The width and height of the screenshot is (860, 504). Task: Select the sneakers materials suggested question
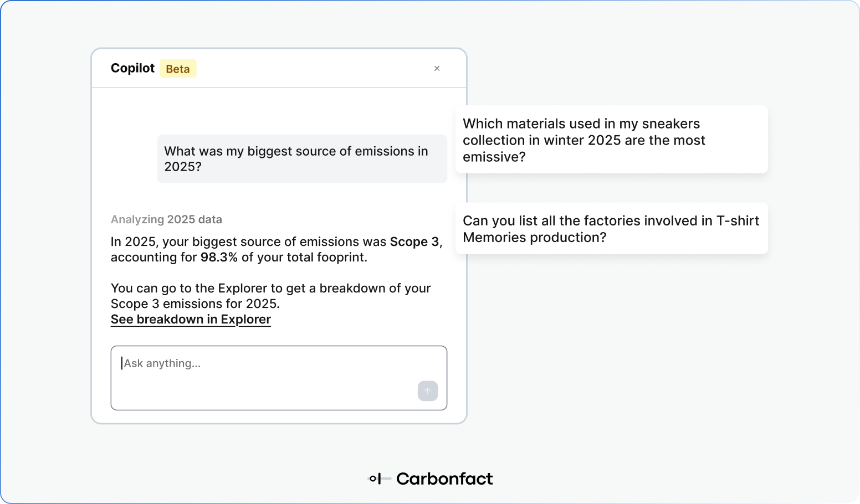[x=612, y=140]
